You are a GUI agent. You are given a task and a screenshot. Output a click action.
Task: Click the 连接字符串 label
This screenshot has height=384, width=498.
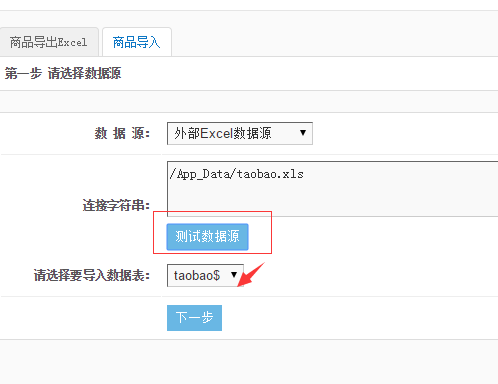pos(116,205)
